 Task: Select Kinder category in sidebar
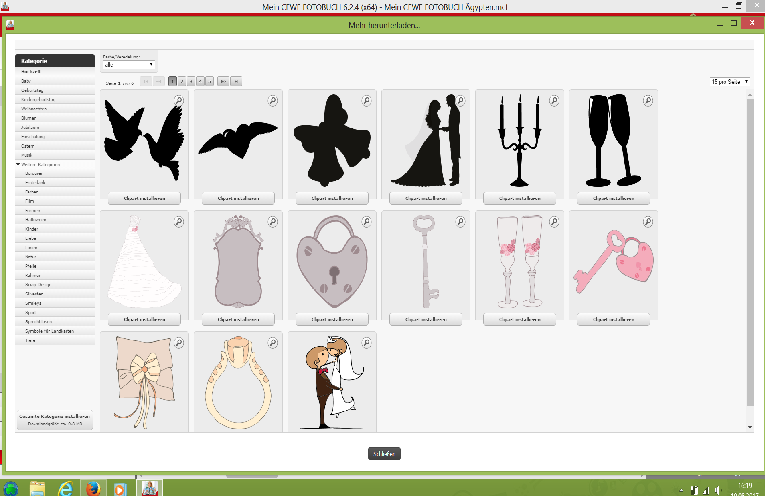point(31,228)
